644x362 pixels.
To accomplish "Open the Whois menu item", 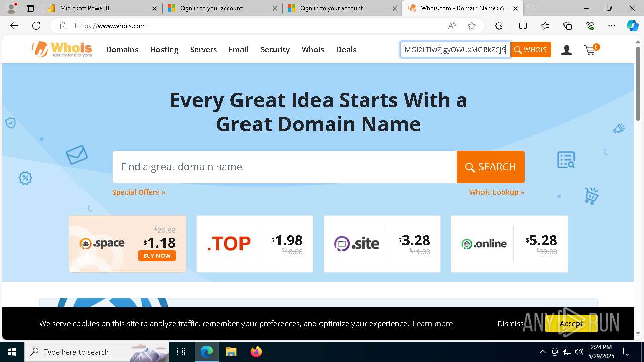I will (313, 49).
